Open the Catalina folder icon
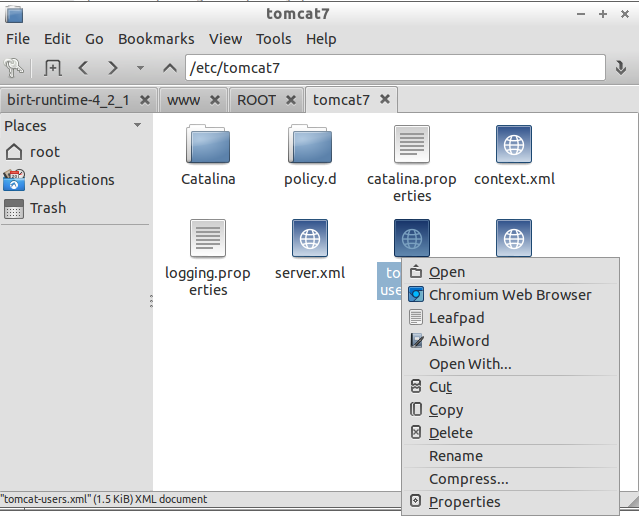Image resolution: width=639 pixels, height=519 pixels. (208, 146)
